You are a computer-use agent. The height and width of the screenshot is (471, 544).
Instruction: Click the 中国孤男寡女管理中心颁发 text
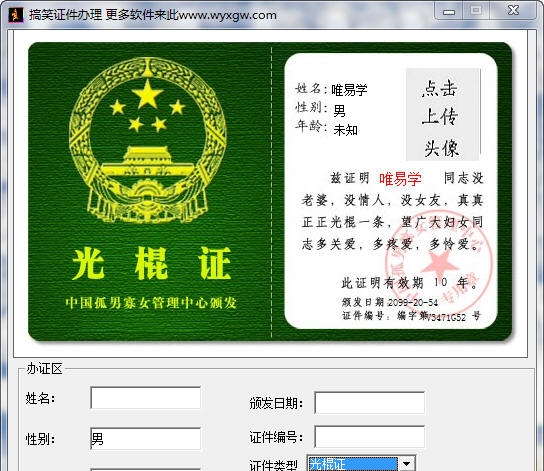tap(151, 302)
